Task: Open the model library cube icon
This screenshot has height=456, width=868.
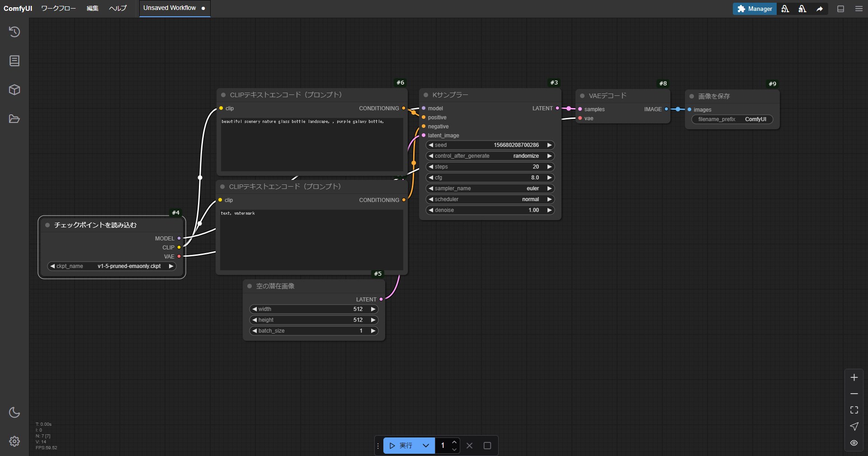Action: click(x=14, y=89)
